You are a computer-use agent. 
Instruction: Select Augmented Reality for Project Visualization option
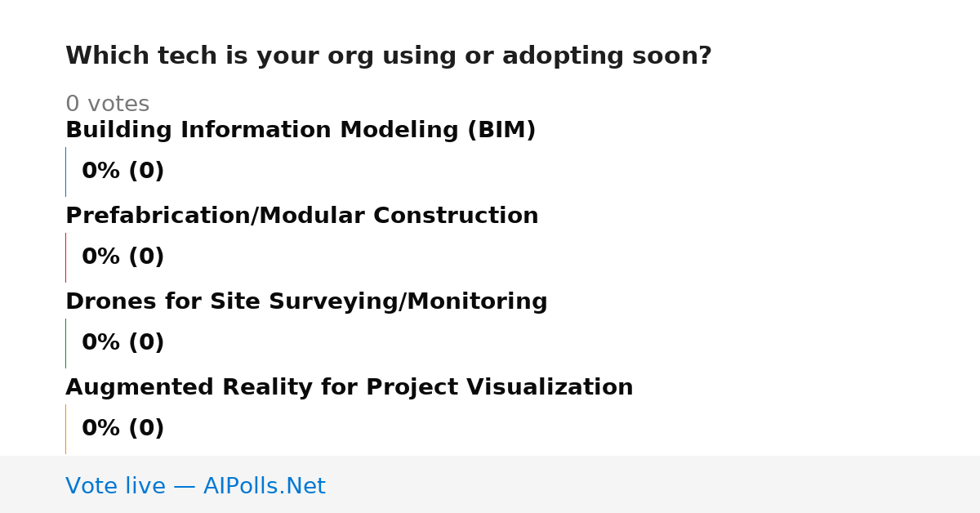350,387
